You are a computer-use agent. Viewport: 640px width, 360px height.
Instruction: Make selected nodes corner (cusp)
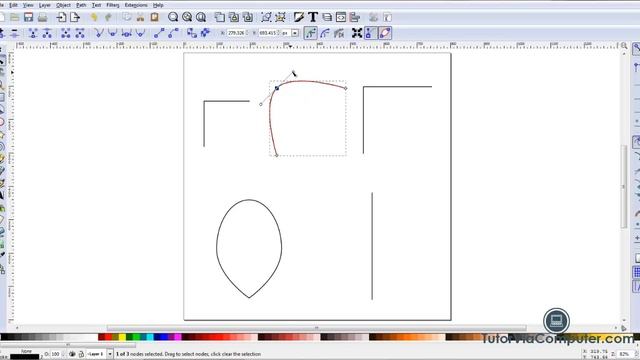pyautogui.click(x=98, y=33)
